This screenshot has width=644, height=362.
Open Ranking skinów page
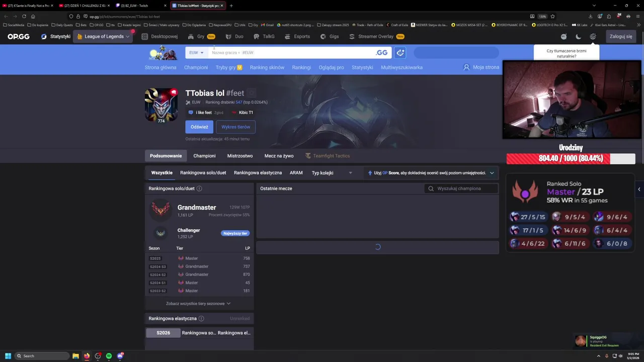click(267, 67)
